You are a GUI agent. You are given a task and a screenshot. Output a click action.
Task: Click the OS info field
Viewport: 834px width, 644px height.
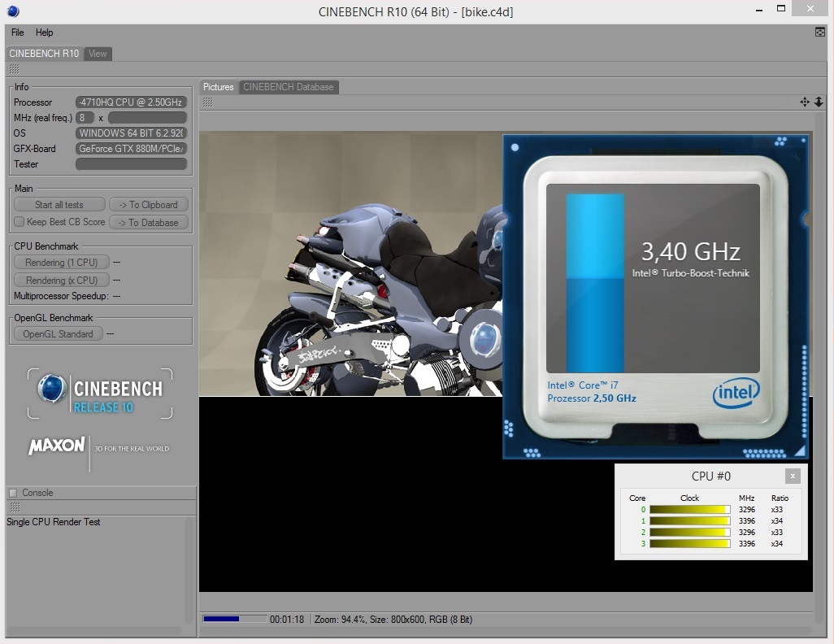[131, 133]
